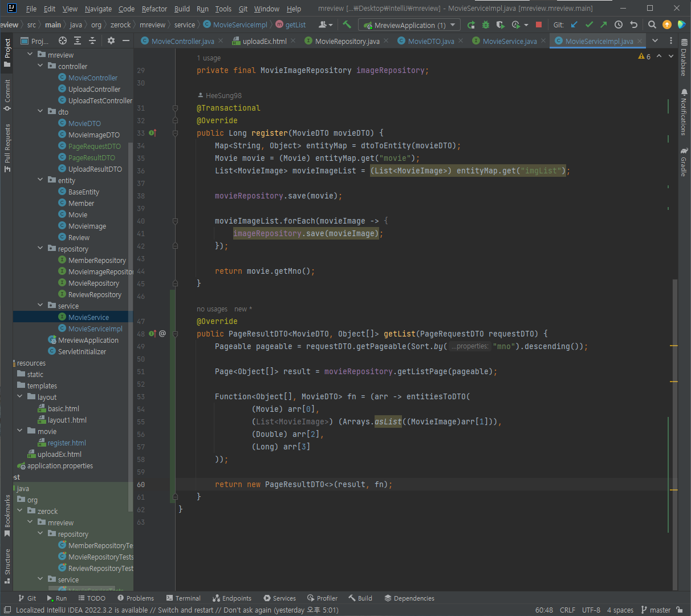Toggle the Project tool window stripe button

[x=7, y=52]
